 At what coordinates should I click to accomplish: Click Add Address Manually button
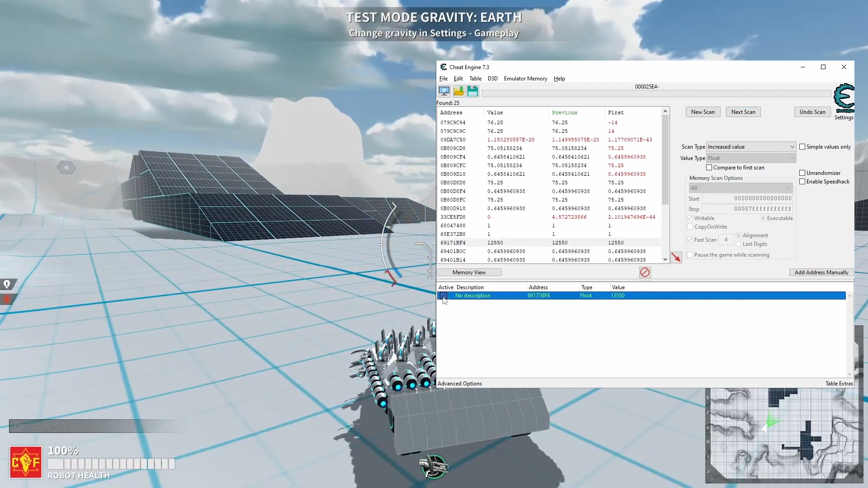821,272
